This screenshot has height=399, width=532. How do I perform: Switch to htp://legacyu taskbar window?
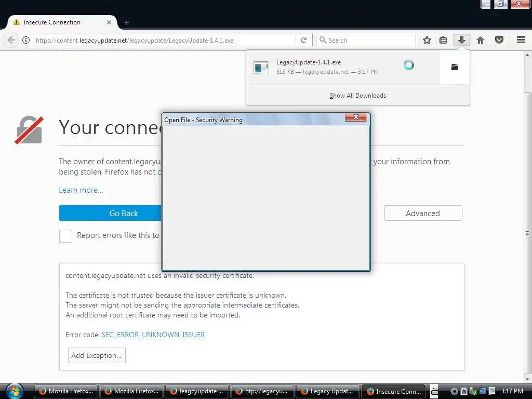(262, 391)
